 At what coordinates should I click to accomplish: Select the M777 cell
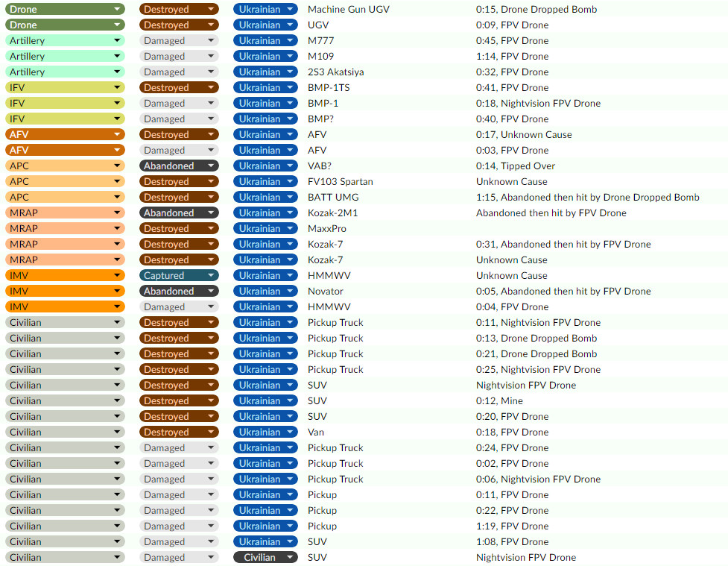tap(321, 41)
